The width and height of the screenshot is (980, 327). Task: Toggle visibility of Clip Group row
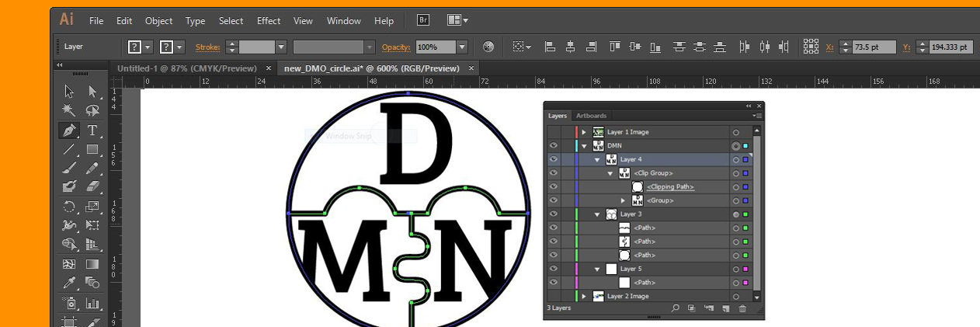coord(554,172)
